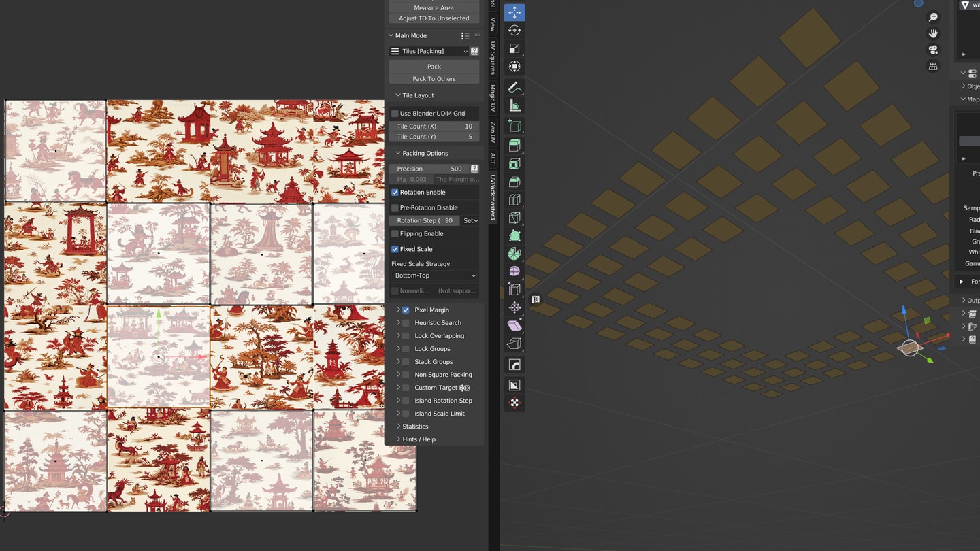Image resolution: width=980 pixels, height=551 pixels.
Task: Uncheck Rotation Enable
Action: [x=395, y=193]
